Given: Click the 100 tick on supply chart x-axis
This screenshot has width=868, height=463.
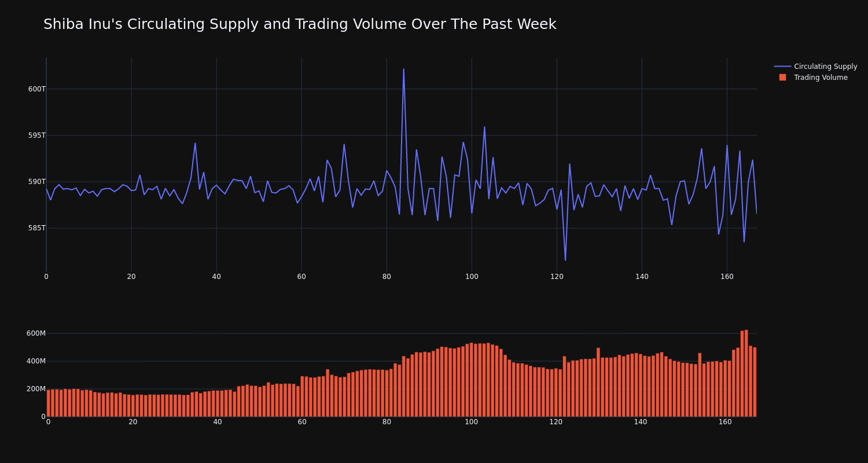Looking at the screenshot, I should 472,277.
